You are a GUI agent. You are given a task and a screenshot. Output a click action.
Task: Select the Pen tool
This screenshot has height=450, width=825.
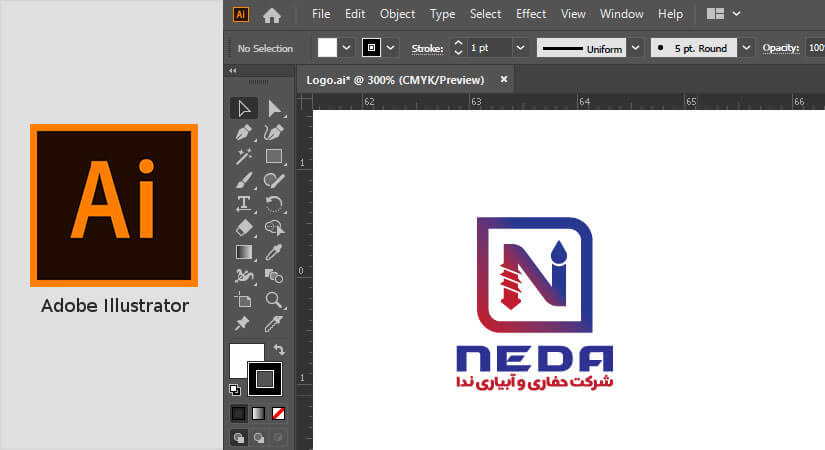[244, 133]
